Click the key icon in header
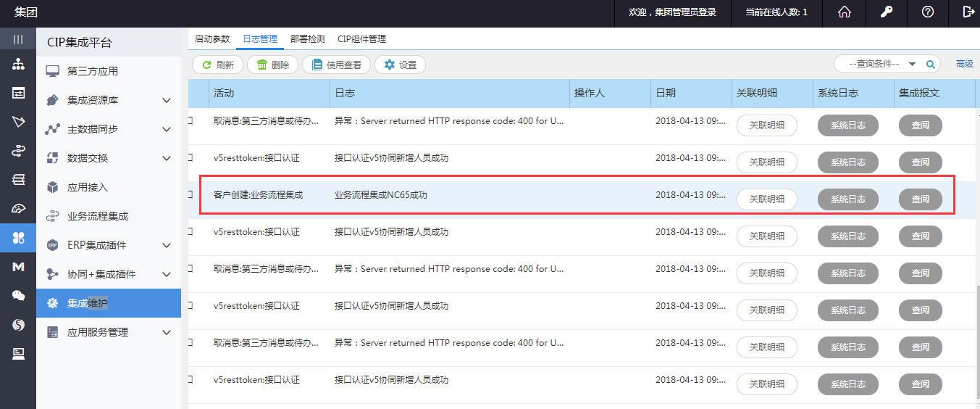Viewport: 980px width, 409px height. [x=887, y=12]
